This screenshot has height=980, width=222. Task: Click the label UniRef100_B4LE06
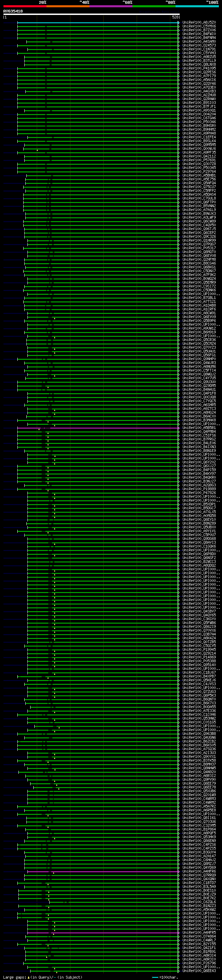pyautogui.click(x=199, y=443)
